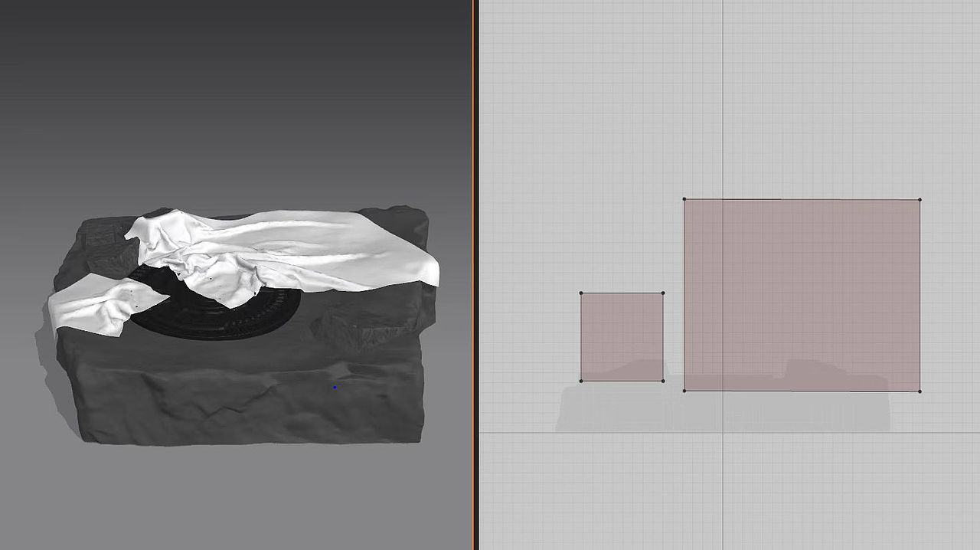Select bottom-left vertex of large UV square
This screenshot has width=980, height=550.
pos(684,391)
